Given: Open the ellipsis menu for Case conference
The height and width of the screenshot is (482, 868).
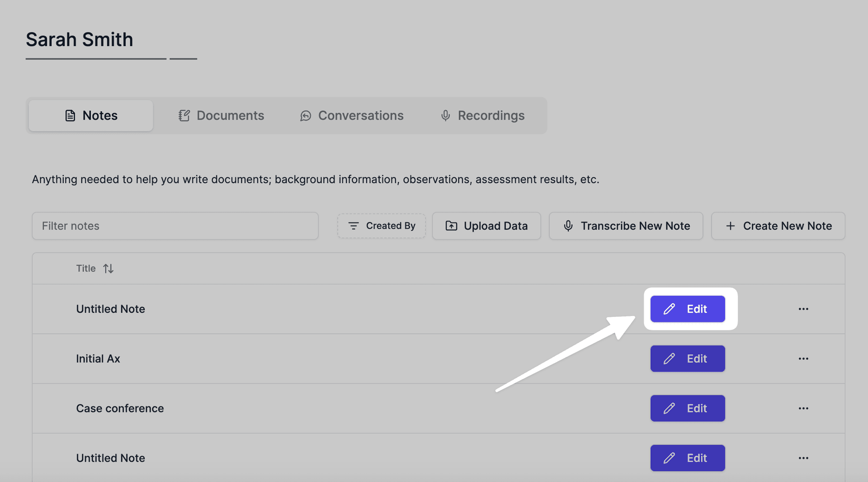Looking at the screenshot, I should (x=803, y=408).
